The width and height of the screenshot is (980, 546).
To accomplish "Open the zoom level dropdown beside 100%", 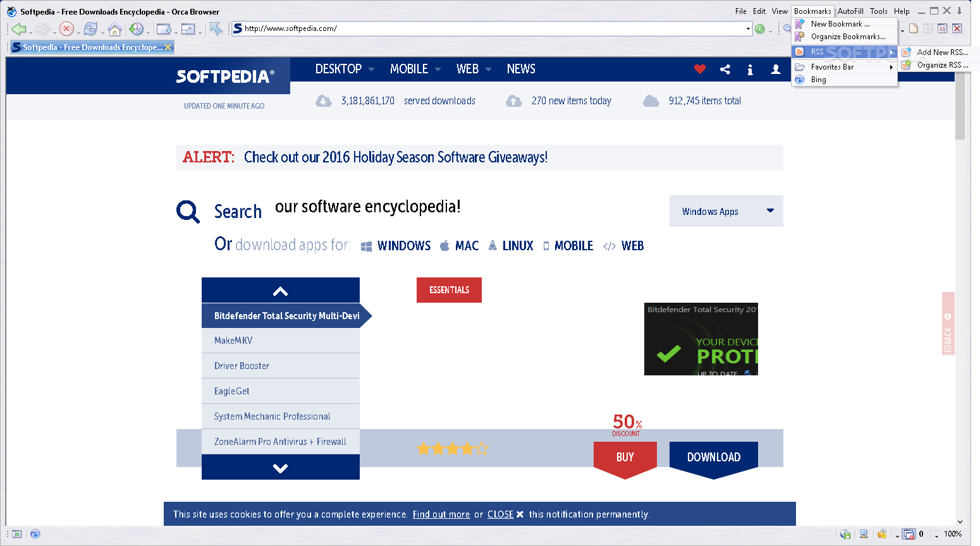I will (937, 535).
